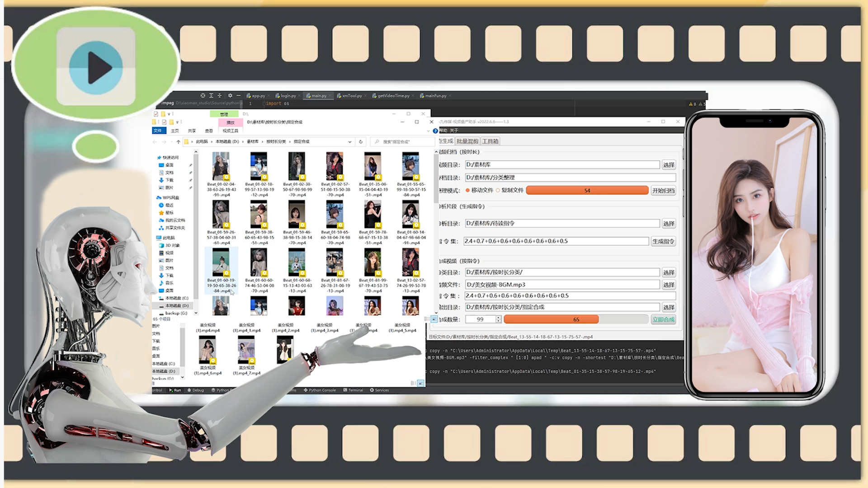The width and height of the screenshot is (868, 488).
Task: Switch to the 批量混剪 tab
Action: point(467,141)
